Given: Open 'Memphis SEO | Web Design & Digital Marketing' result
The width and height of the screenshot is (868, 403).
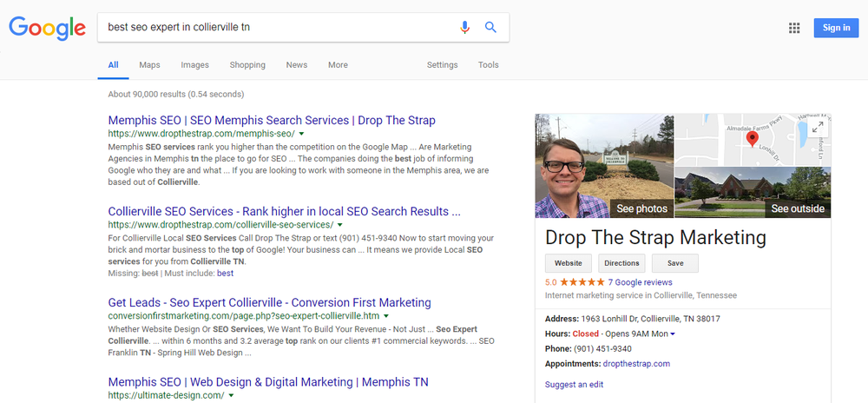Looking at the screenshot, I should pyautogui.click(x=268, y=382).
